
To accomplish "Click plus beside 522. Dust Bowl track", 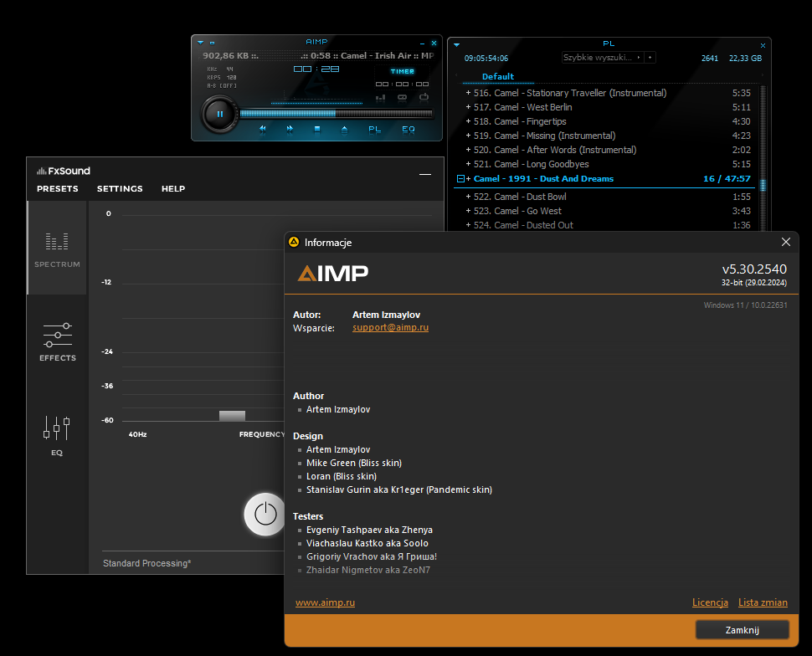I will pos(468,197).
